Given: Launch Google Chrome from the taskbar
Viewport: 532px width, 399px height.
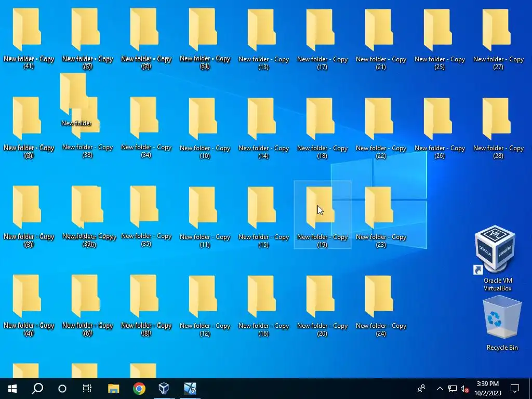Looking at the screenshot, I should click(x=139, y=388).
